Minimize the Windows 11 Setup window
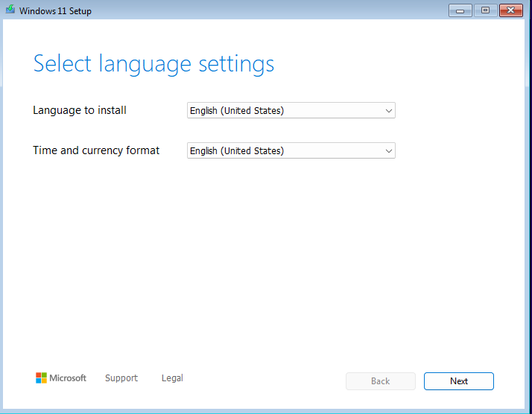 460,10
